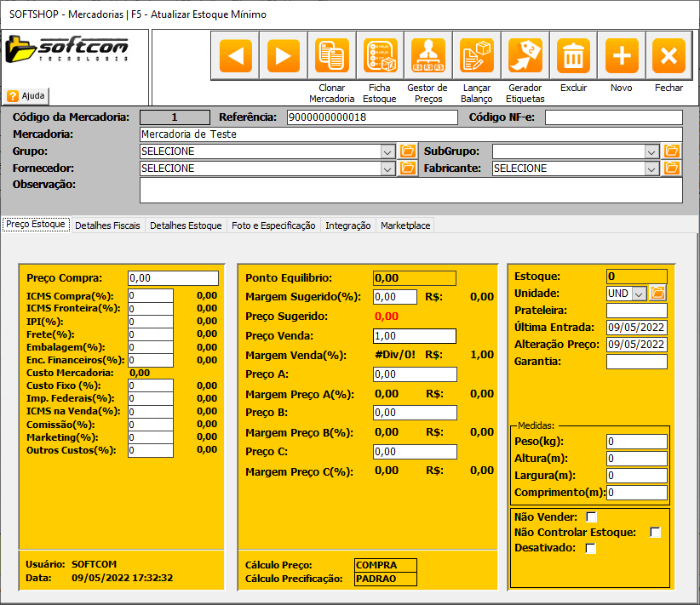
Task: Switch to the Detalhes Fiscais tab
Action: [108, 225]
